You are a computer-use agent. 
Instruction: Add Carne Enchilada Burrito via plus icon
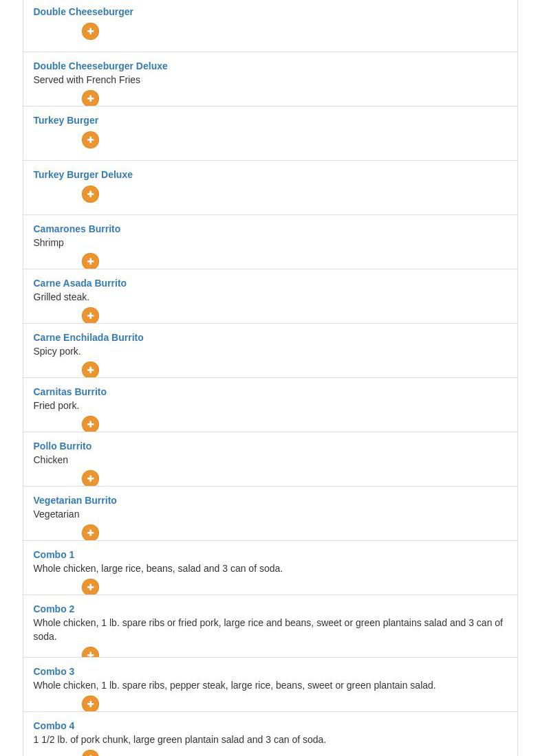click(x=90, y=370)
